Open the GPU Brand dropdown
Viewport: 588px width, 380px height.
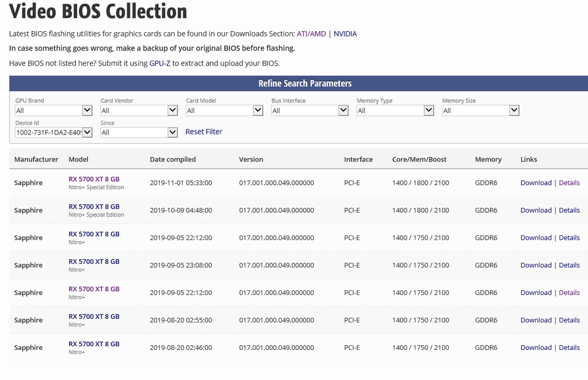(x=54, y=110)
